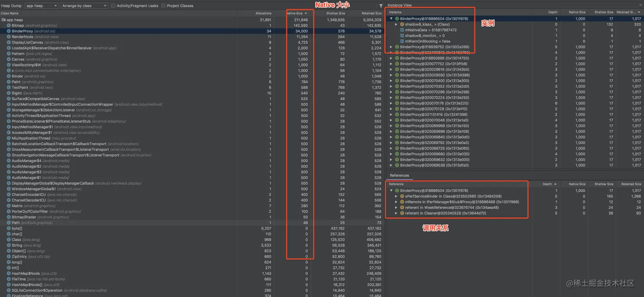Viewport: 644px width, 297px height.
Task: Click the referent in Cleaner icon
Action: [402, 213]
